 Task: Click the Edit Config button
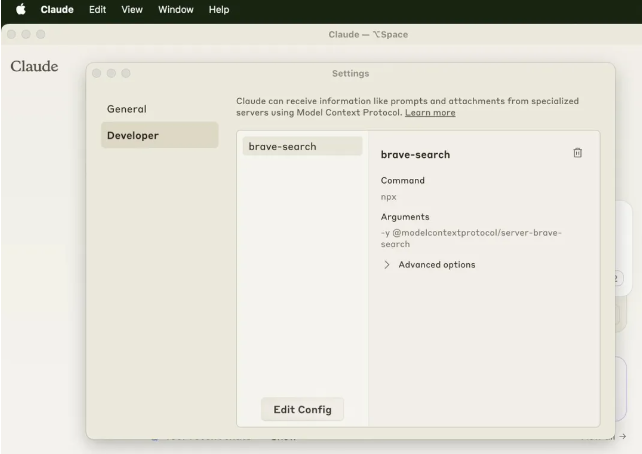[x=302, y=409]
